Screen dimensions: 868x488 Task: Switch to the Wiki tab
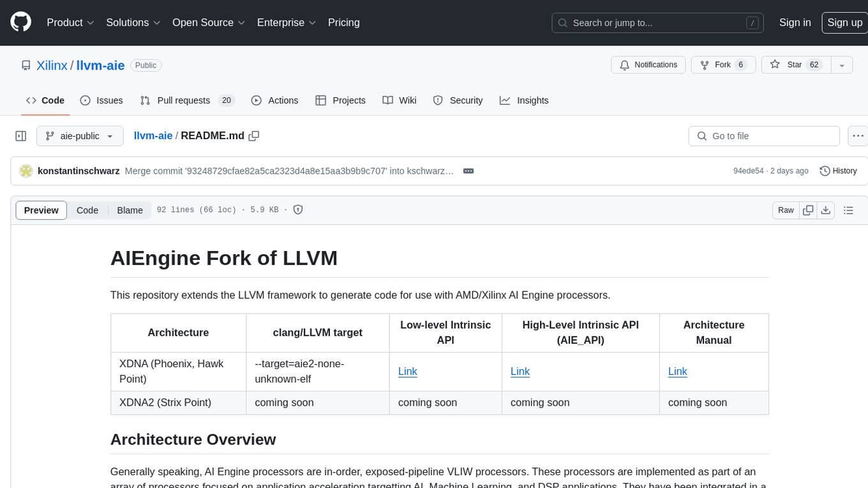tap(400, 100)
